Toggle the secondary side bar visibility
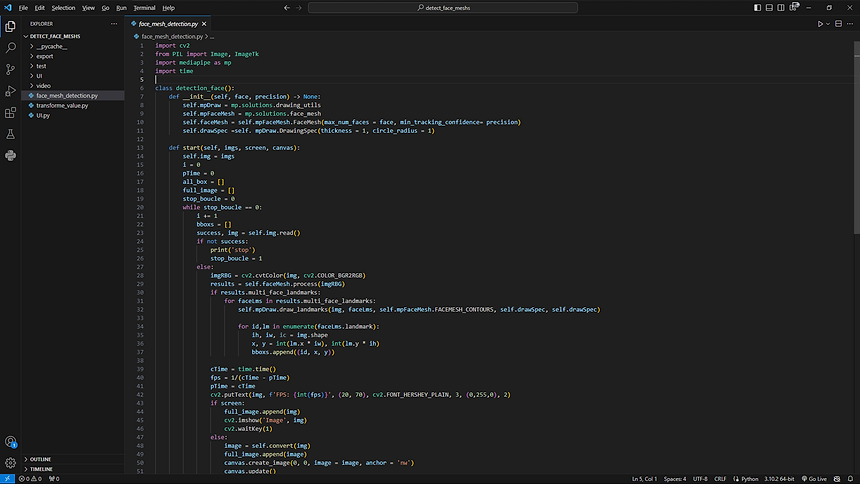 tap(781, 8)
